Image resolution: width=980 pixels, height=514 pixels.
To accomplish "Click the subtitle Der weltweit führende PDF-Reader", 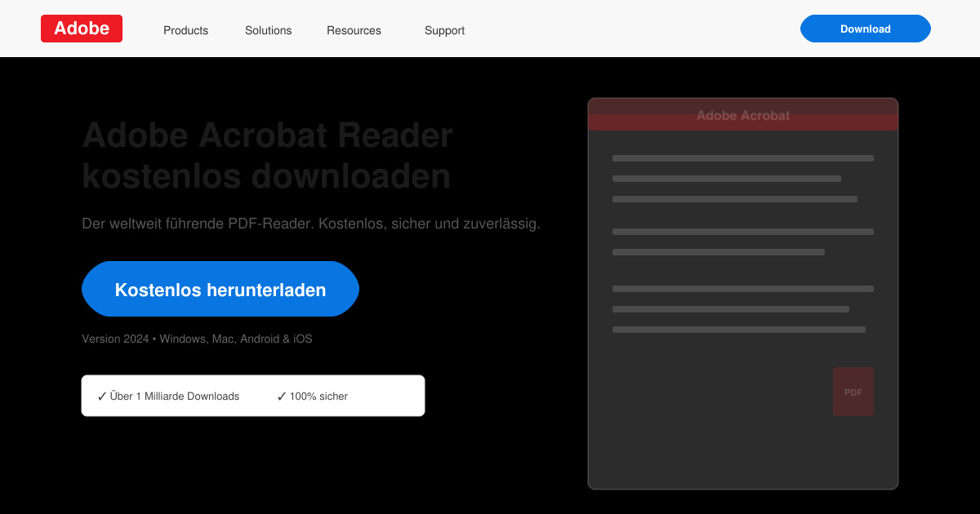I will (311, 224).
